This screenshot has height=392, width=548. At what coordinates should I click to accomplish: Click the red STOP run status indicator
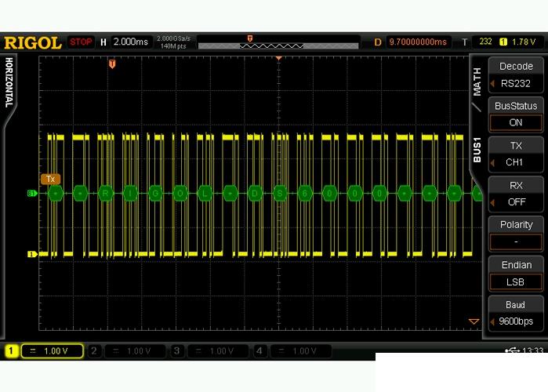coord(80,42)
